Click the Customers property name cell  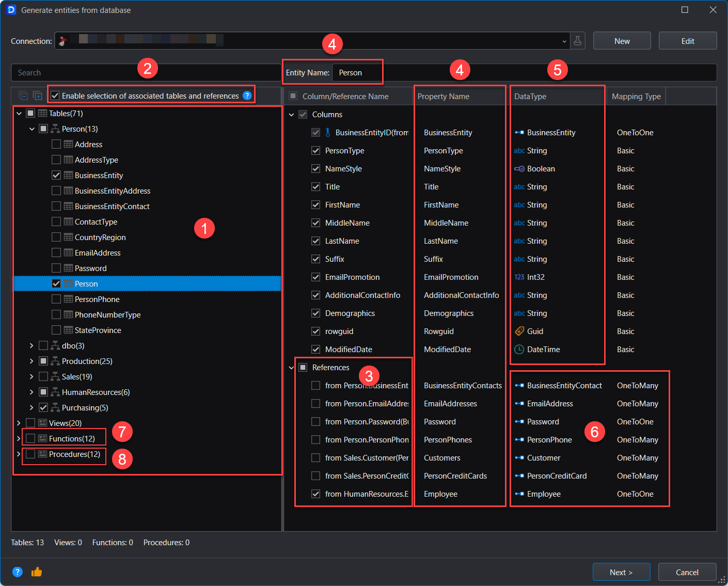pos(442,457)
